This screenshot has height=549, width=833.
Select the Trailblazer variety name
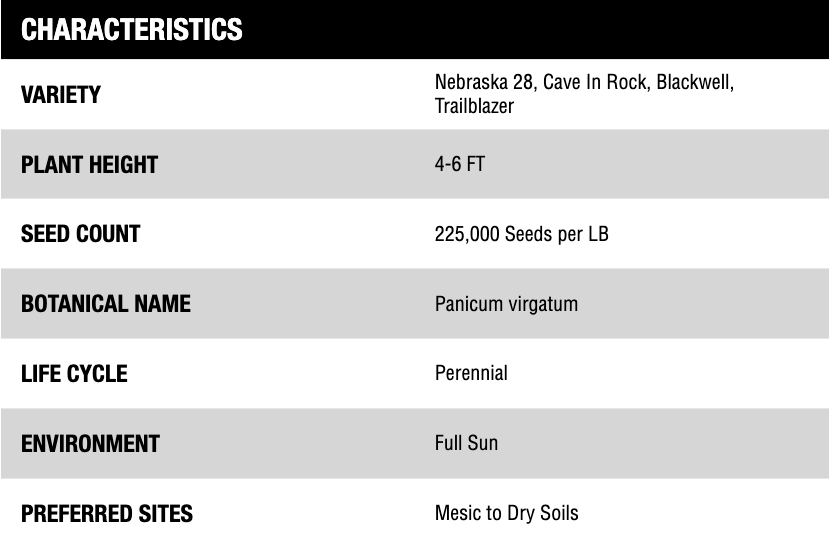(x=474, y=105)
